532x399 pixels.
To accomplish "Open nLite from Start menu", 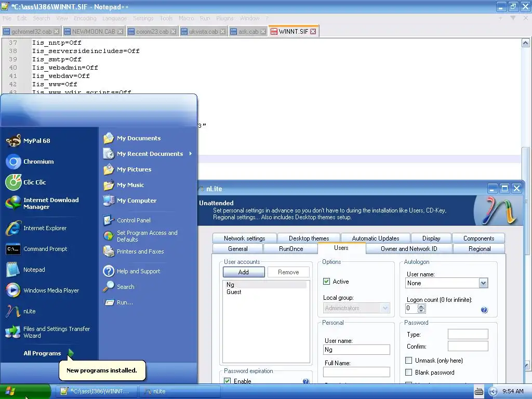I will point(21,311).
